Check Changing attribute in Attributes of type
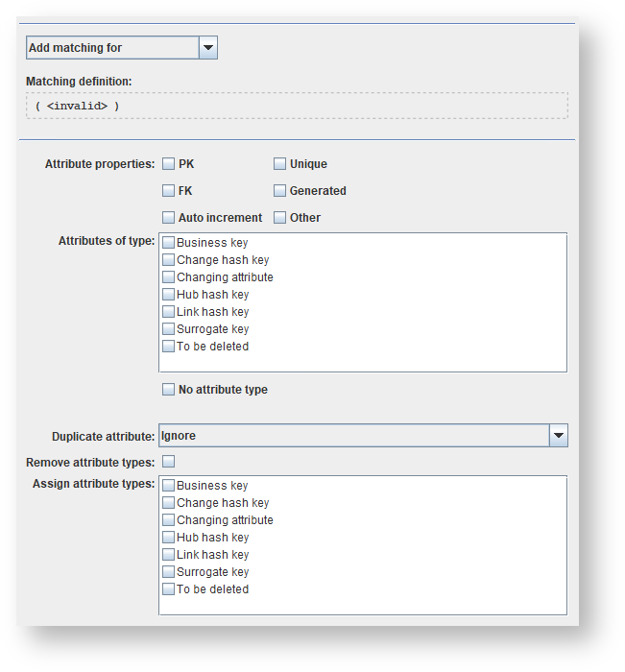The image size is (625, 672). pyautogui.click(x=169, y=277)
